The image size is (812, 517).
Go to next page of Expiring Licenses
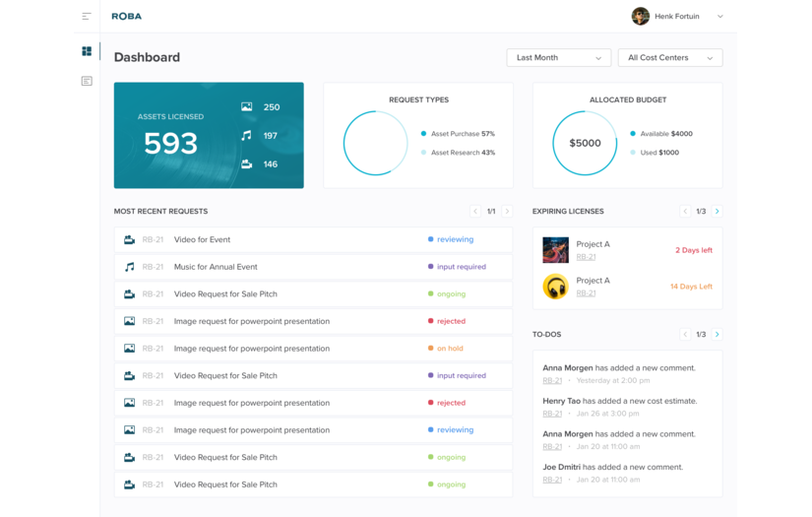click(x=717, y=212)
